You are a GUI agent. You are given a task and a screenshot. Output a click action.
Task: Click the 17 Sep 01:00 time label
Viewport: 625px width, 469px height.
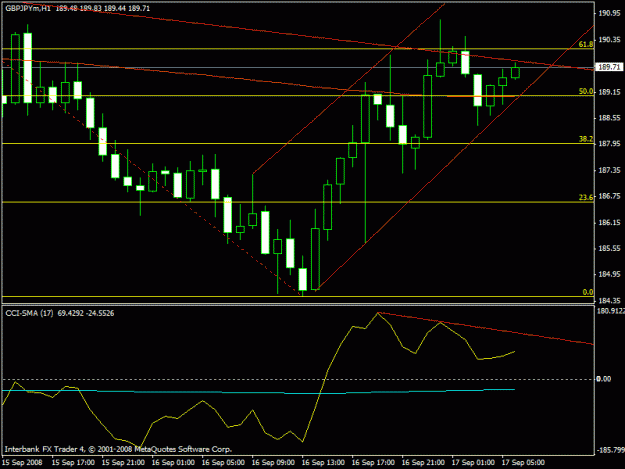pos(473,463)
